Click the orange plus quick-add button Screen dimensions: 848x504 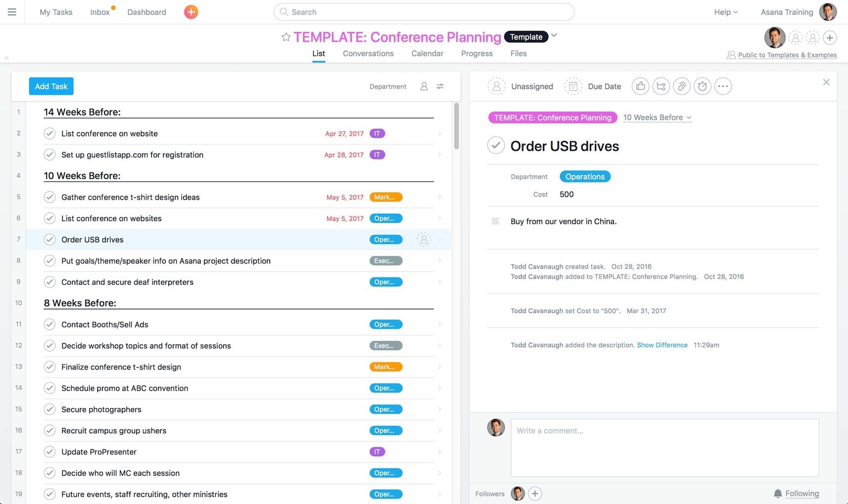point(191,12)
